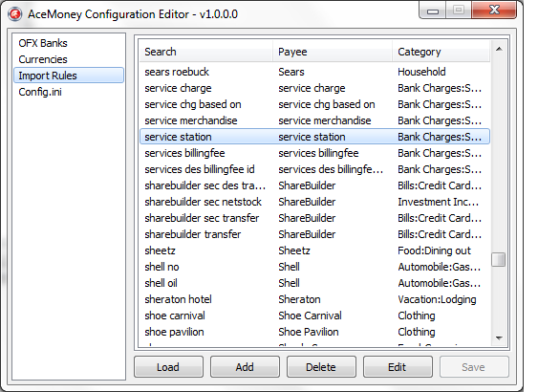The image size is (538, 392).
Task: Click the 'Sears' payee cell
Action: pos(291,72)
